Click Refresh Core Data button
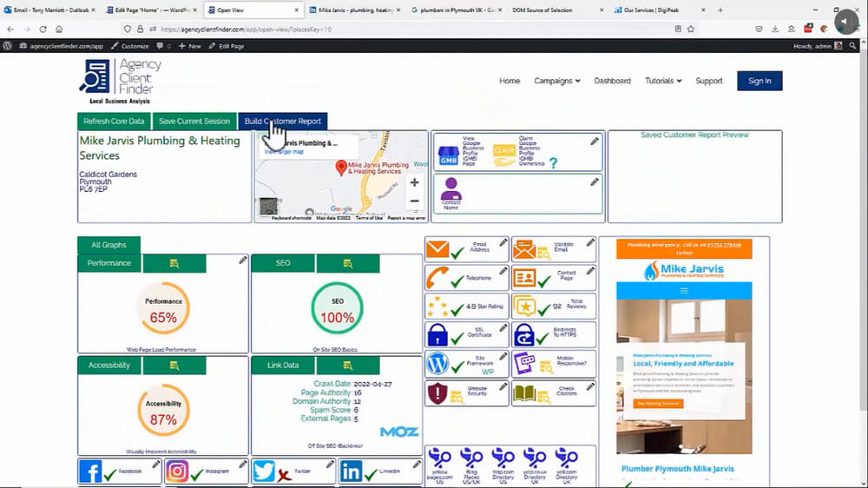Screen dimensions: 868x488 [114, 122]
